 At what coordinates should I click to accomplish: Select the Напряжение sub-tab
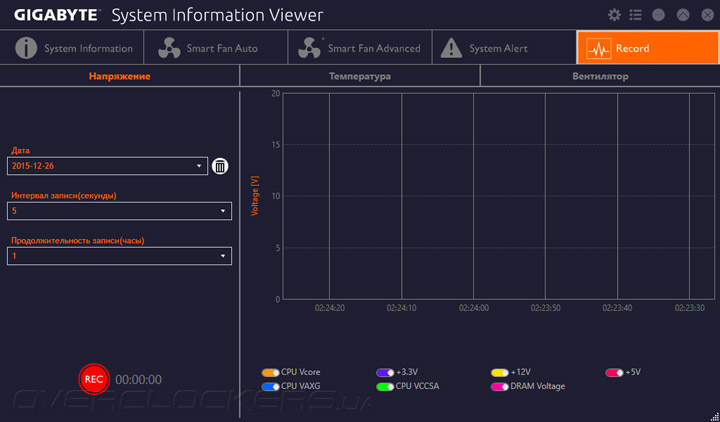tap(119, 76)
